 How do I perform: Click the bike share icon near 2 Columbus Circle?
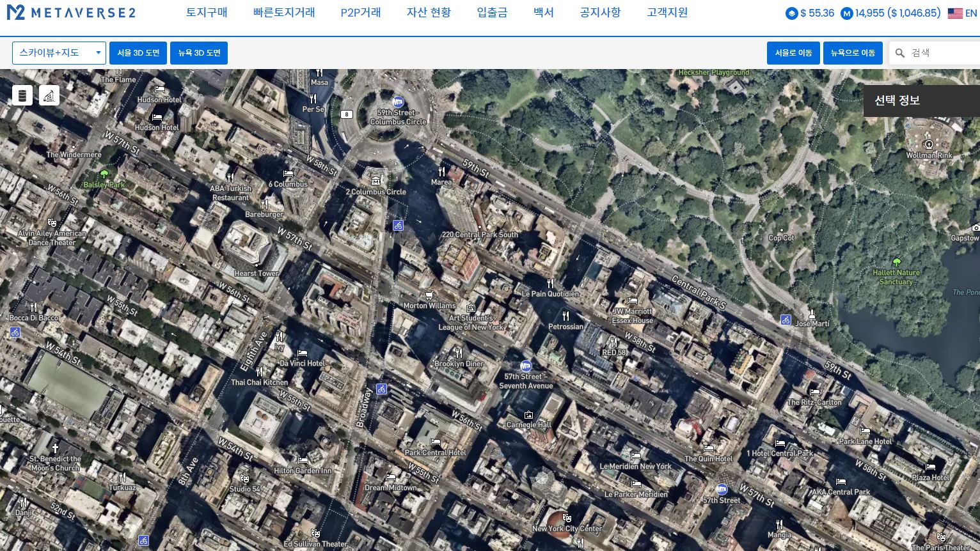click(x=398, y=226)
